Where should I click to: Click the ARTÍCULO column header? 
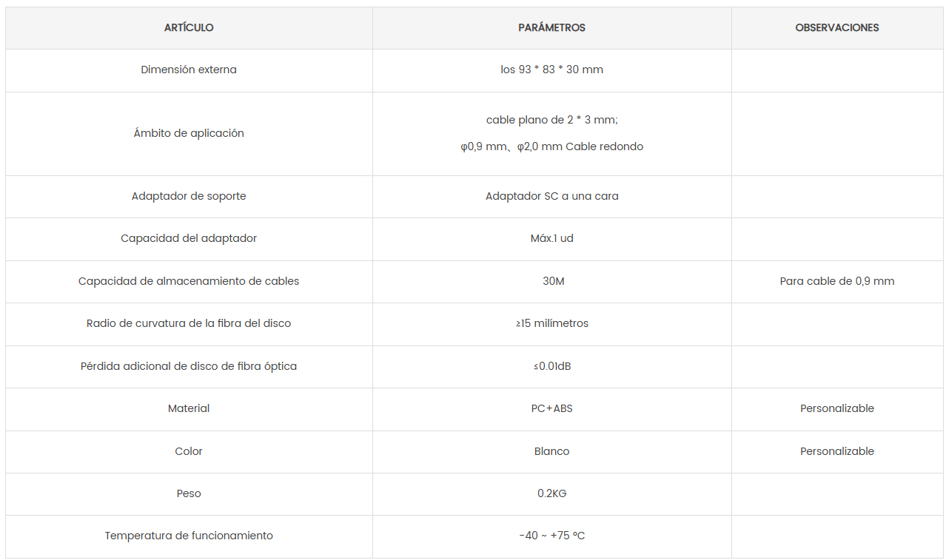(189, 28)
